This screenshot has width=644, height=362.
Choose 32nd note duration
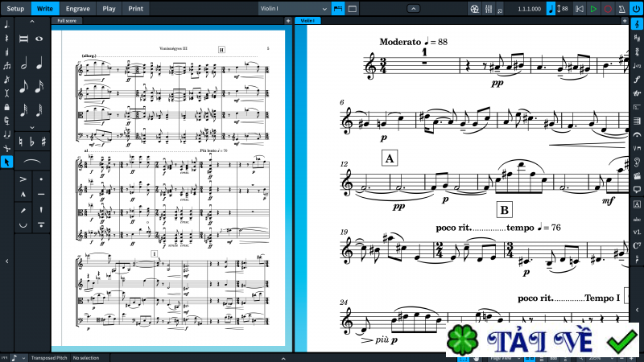24,110
